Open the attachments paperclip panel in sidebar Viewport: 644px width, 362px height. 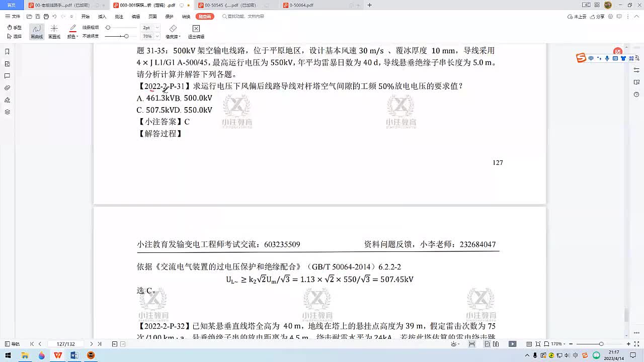[x=7, y=88]
